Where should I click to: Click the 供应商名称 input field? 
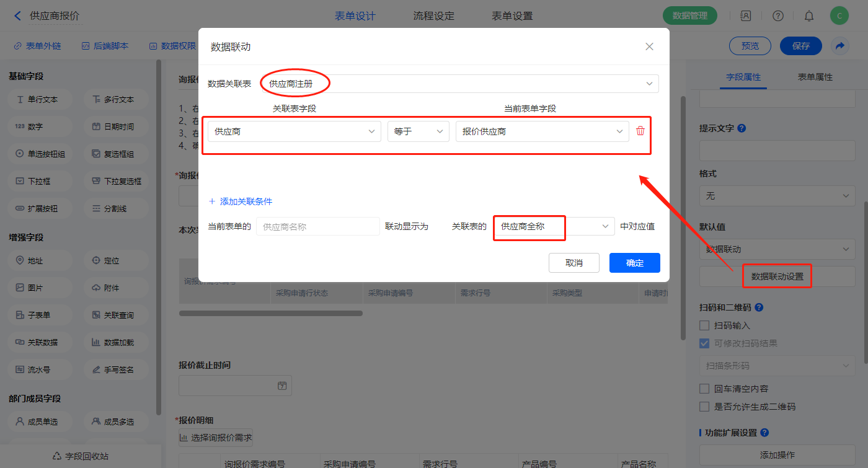pyautogui.click(x=317, y=226)
